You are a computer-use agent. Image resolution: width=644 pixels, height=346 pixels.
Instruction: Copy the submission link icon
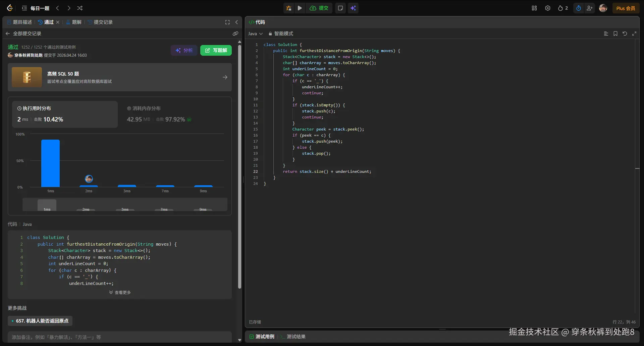click(235, 34)
